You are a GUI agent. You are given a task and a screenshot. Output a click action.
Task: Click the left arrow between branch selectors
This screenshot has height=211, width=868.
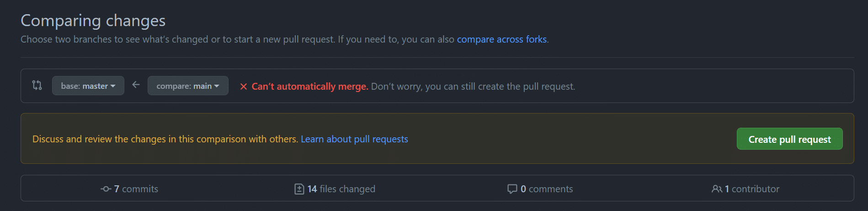tap(136, 85)
